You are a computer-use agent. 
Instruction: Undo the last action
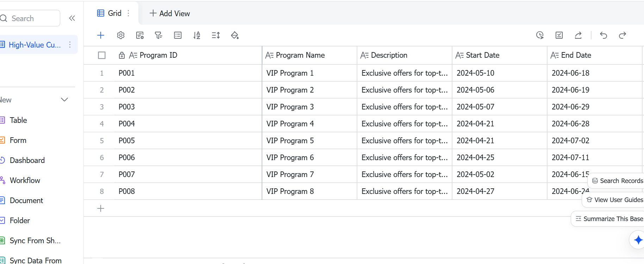tap(604, 35)
